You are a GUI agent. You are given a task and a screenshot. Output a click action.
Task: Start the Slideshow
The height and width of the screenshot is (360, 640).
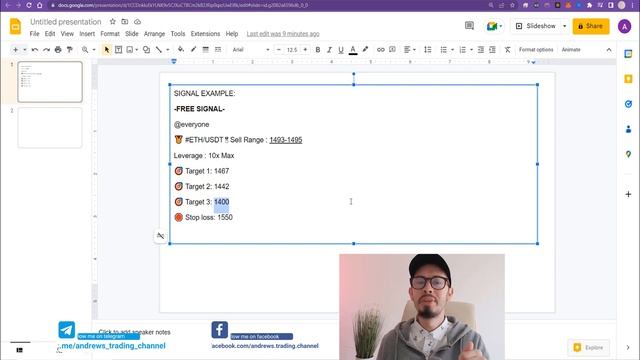(536, 26)
